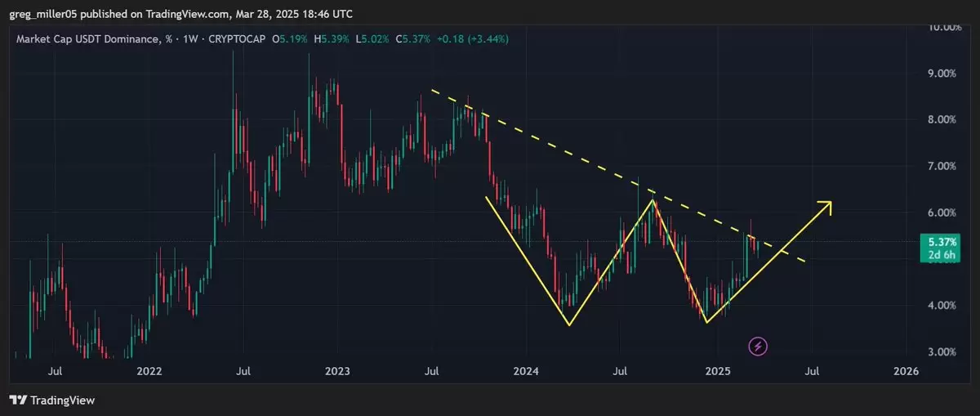Click the 4.00% price axis label
Screen dimensions: 980x416
click(x=940, y=306)
